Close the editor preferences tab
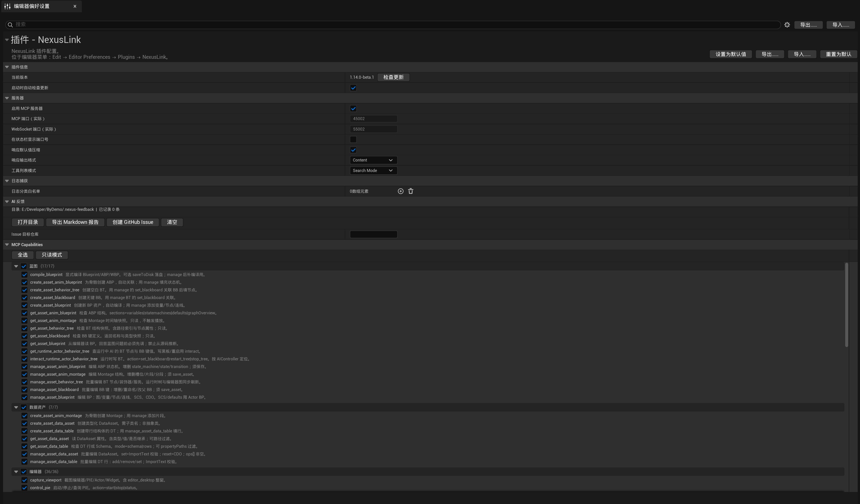Viewport: 860px width, 504px height. [x=75, y=6]
